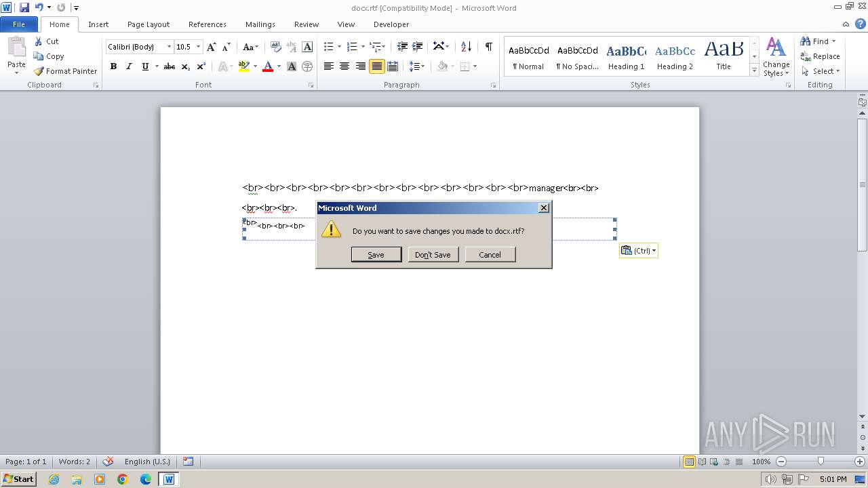Open Change Styles menu
The image size is (868, 488).
pos(776,57)
